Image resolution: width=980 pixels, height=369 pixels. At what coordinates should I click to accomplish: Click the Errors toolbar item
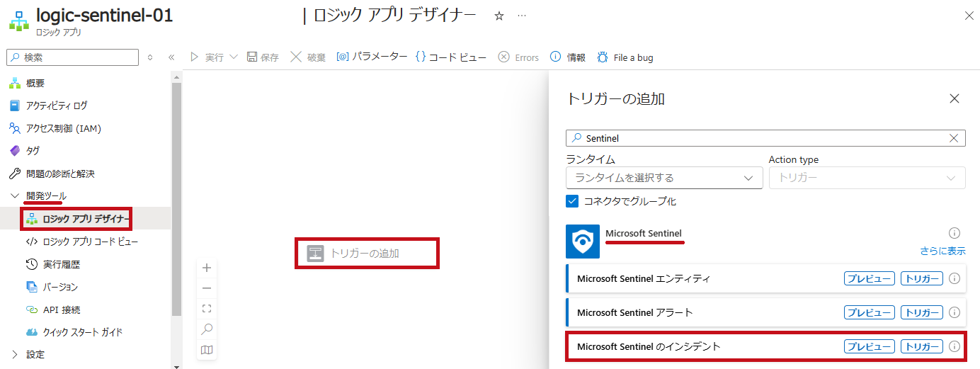[x=518, y=57]
